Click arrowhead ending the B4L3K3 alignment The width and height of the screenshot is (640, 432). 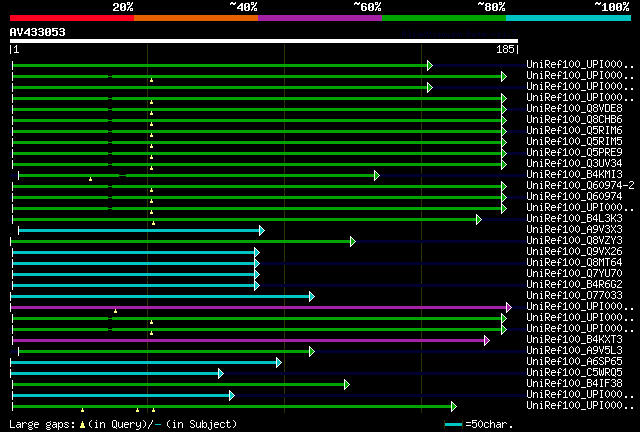(x=479, y=220)
